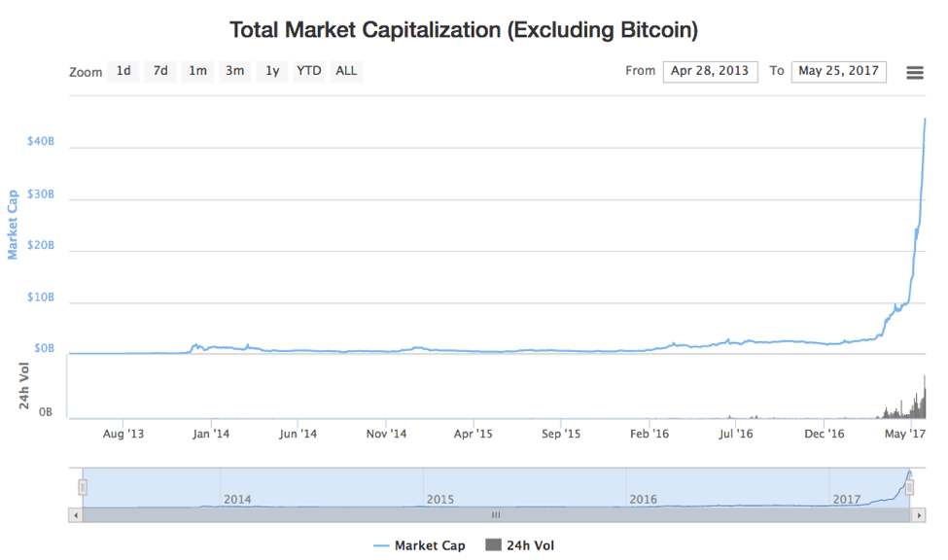Edit the To date field May 25, 2017
Screen dimensions: 948x560
838,71
